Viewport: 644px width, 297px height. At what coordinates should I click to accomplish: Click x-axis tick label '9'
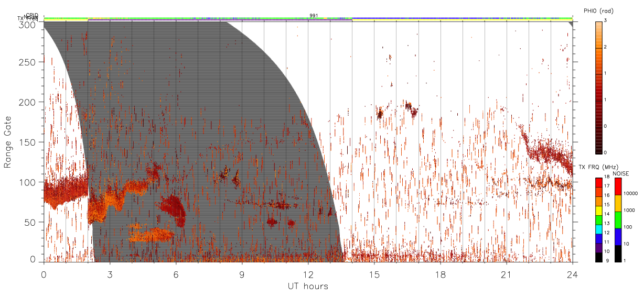[x=242, y=274]
